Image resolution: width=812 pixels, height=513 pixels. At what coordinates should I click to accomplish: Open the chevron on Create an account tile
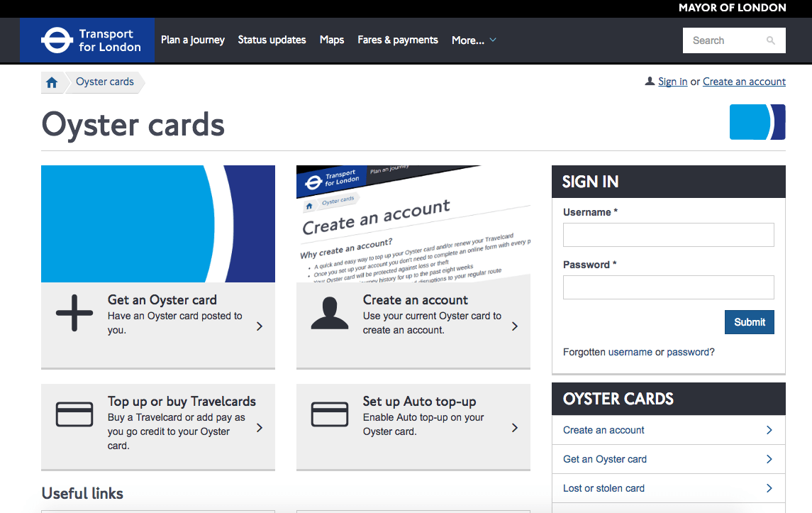(515, 326)
